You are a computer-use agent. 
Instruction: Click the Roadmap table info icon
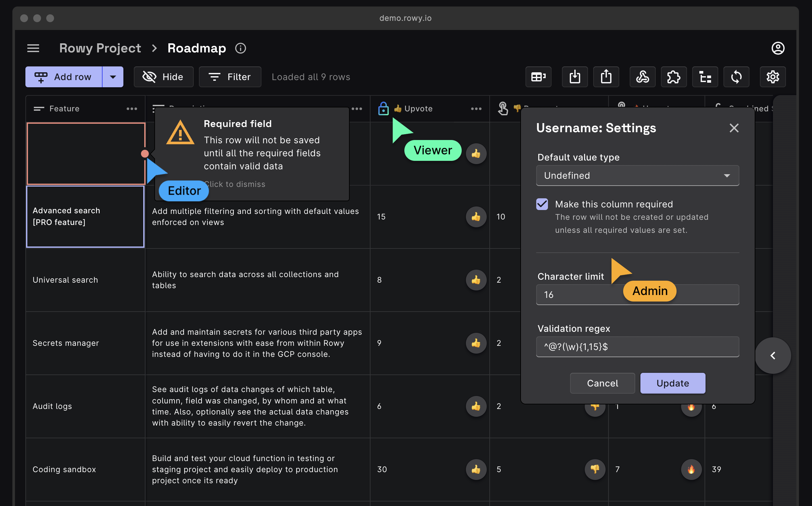240,48
